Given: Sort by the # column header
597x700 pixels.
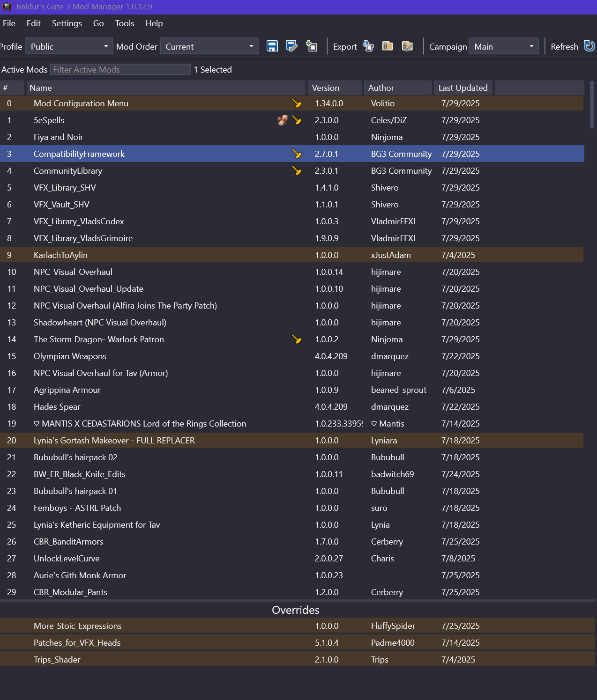Looking at the screenshot, I should click(12, 88).
